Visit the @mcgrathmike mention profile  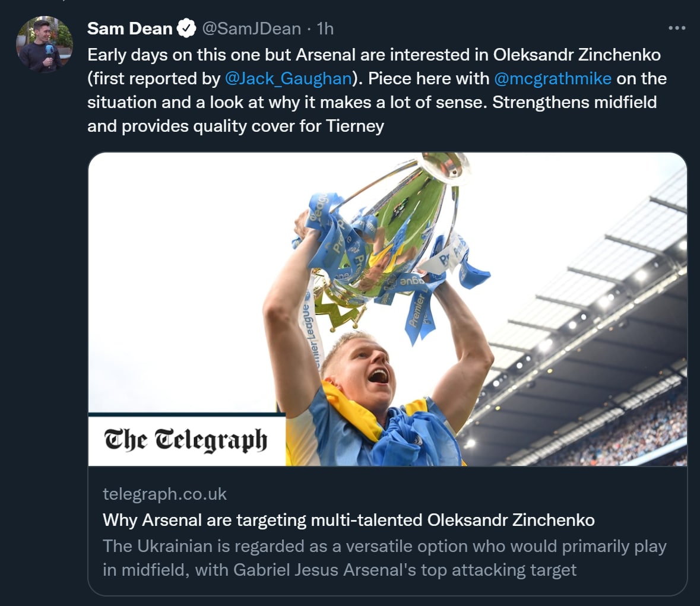[x=552, y=78]
